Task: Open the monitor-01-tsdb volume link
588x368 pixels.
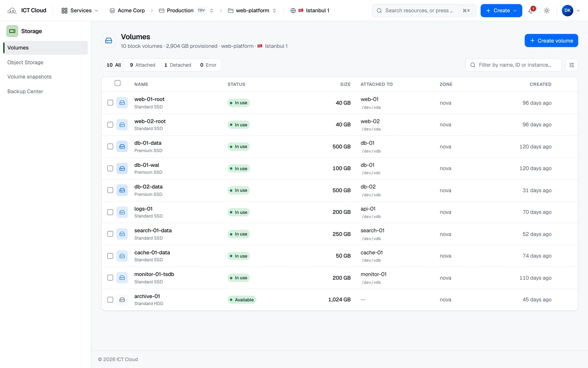Action: pyautogui.click(x=154, y=274)
